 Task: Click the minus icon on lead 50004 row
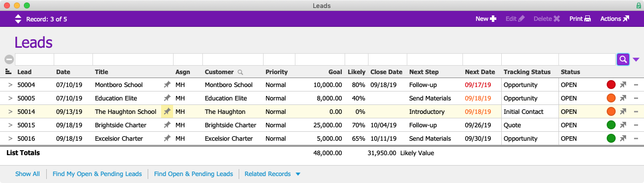pos(636,85)
